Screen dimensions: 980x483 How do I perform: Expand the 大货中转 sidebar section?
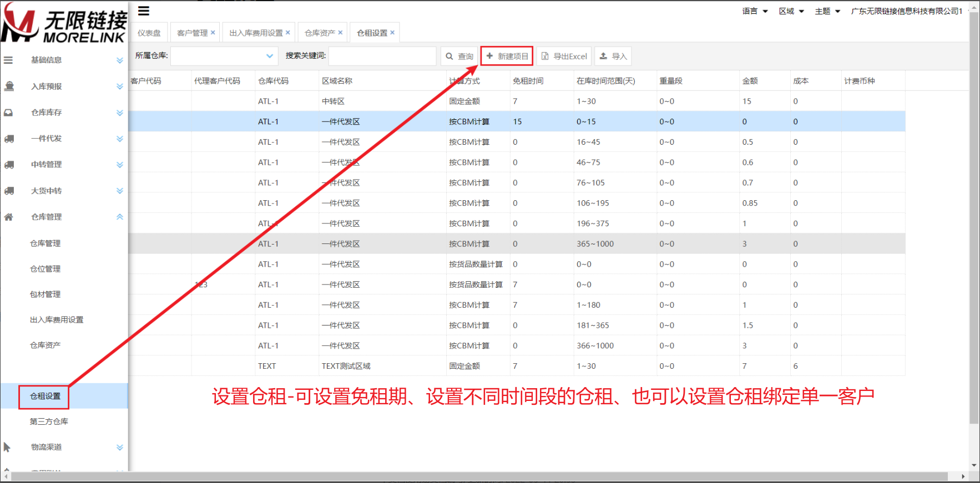120,191
